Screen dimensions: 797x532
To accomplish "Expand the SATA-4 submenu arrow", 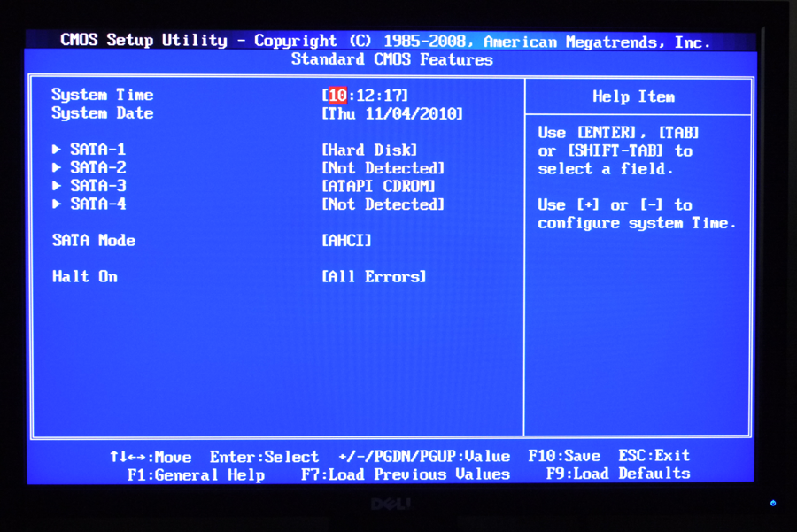I will point(57,204).
